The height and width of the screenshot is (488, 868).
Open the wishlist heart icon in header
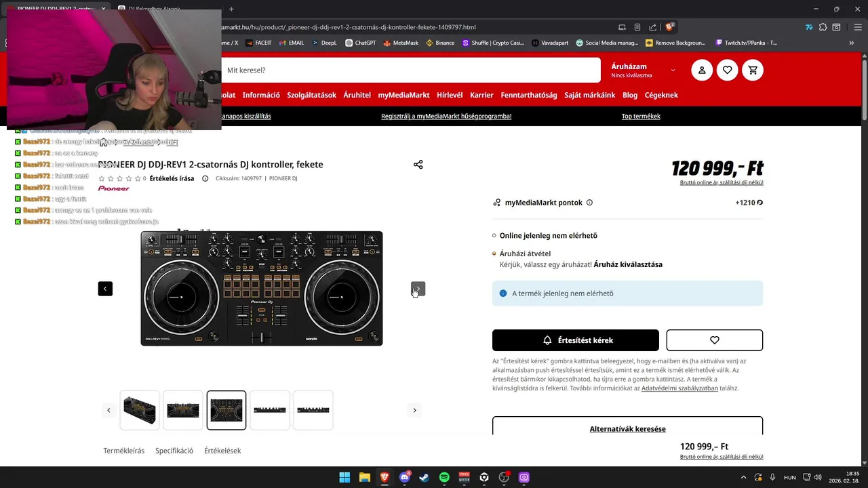coord(728,70)
